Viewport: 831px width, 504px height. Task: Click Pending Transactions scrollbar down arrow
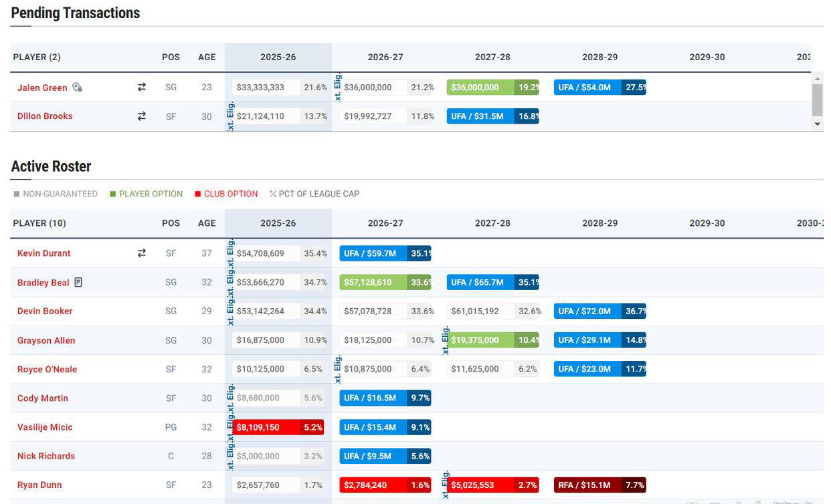tap(817, 124)
